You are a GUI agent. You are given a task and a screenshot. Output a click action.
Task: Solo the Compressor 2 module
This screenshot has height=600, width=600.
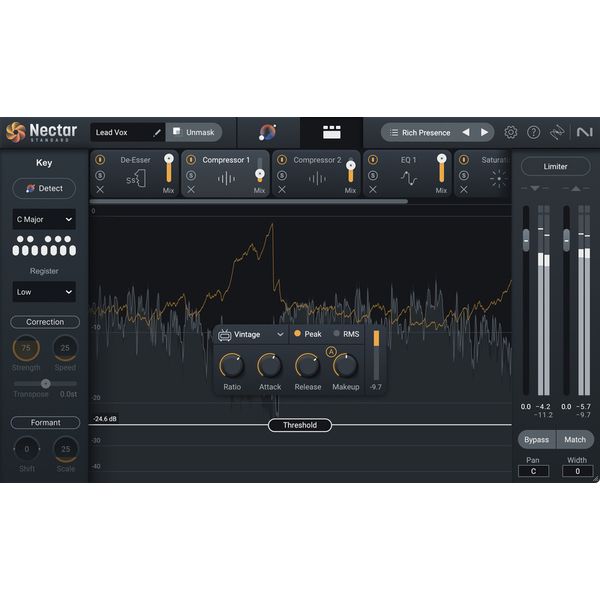click(x=282, y=175)
